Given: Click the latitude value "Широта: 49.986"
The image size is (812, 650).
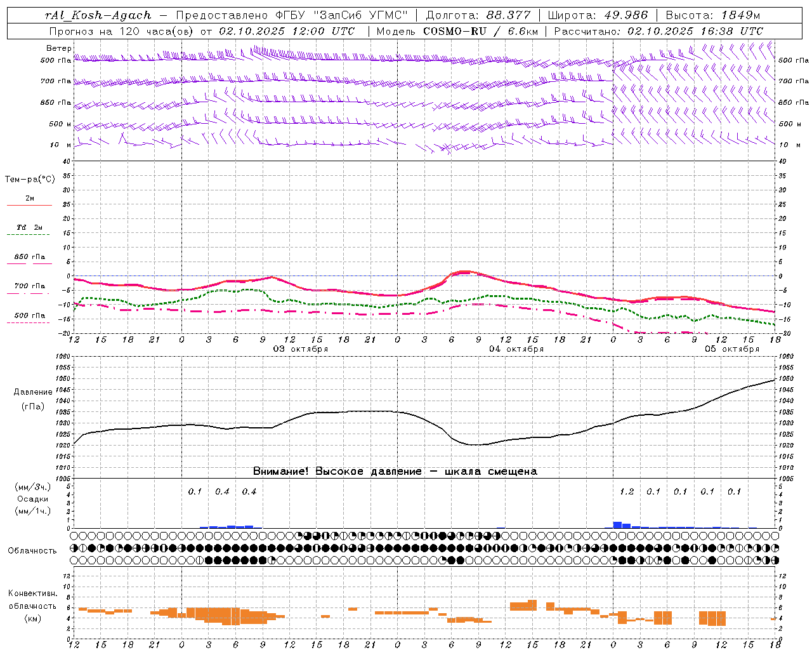Looking at the screenshot, I should pos(598,15).
